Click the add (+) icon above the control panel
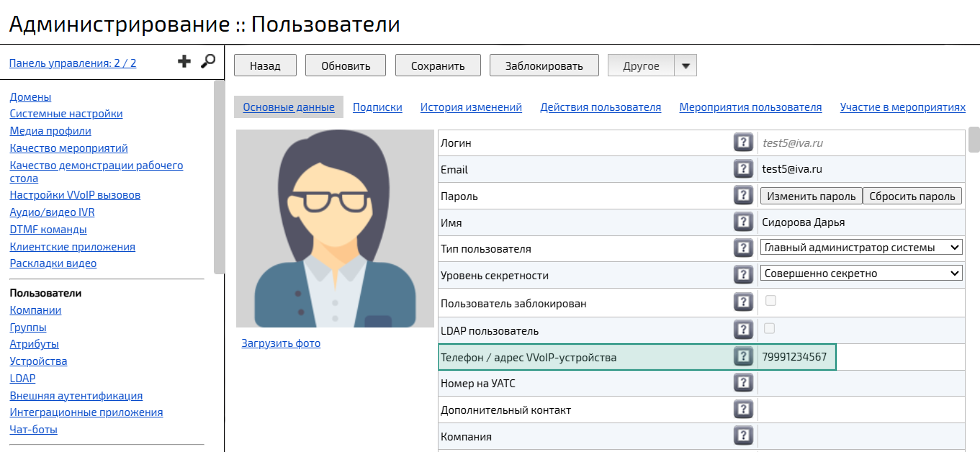980x452 pixels. click(x=184, y=61)
